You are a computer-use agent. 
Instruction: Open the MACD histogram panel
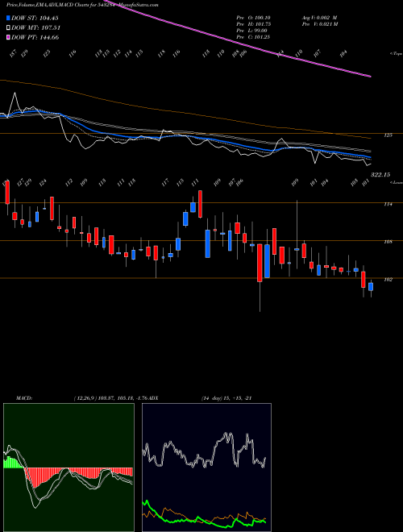click(x=69, y=468)
